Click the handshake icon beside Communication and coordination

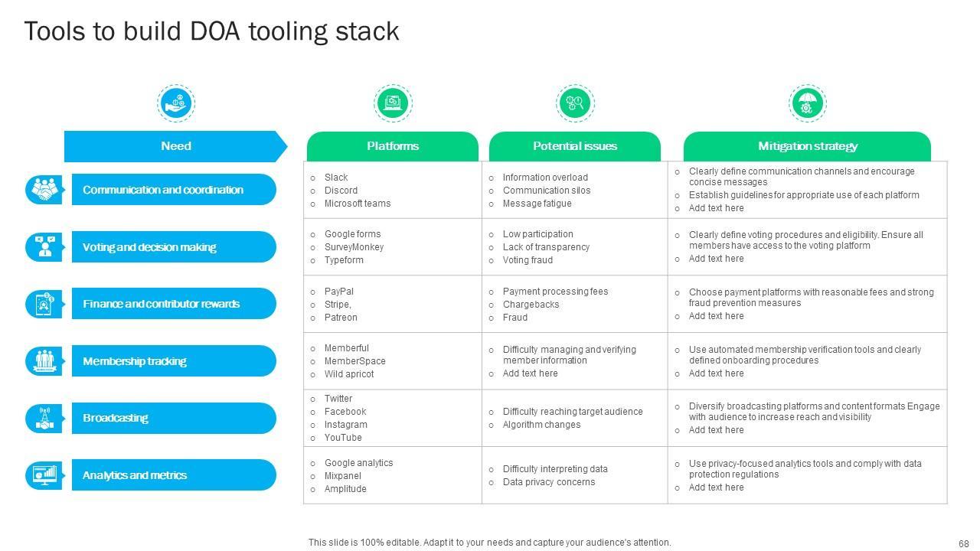tap(45, 190)
